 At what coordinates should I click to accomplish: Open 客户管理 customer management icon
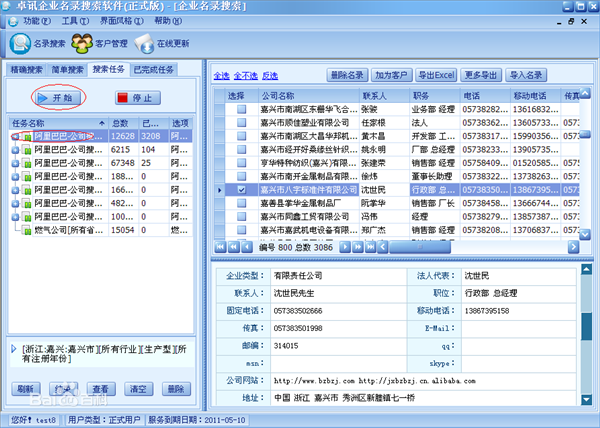82,43
